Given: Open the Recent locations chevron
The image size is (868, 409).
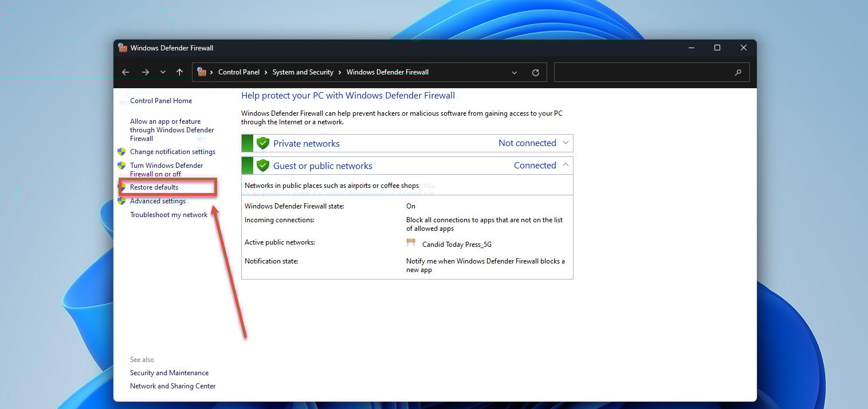Looking at the screenshot, I should coord(163,72).
